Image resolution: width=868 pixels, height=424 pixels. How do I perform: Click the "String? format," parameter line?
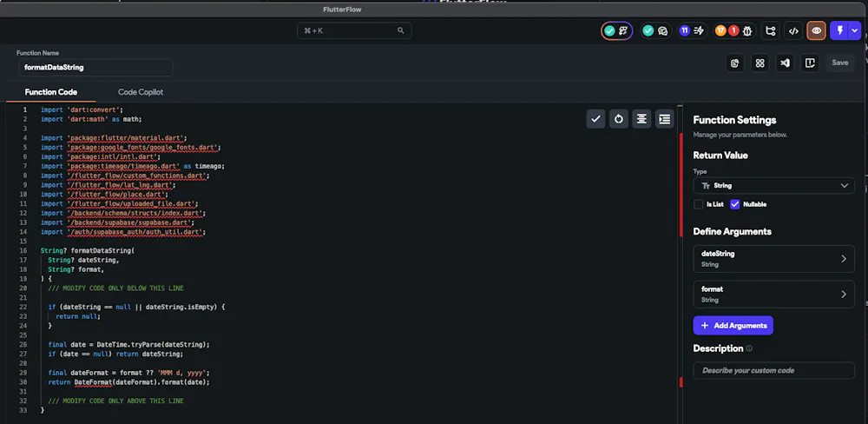click(76, 269)
